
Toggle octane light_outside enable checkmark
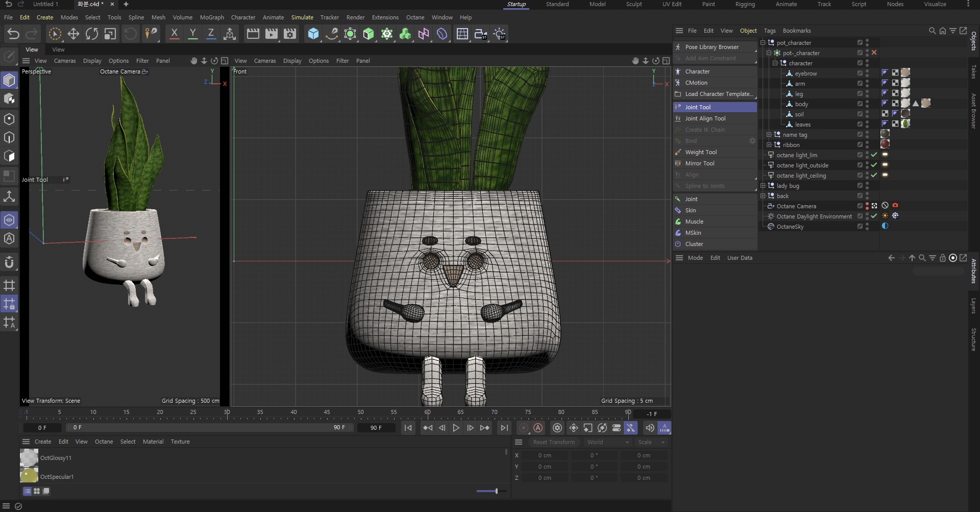(874, 165)
